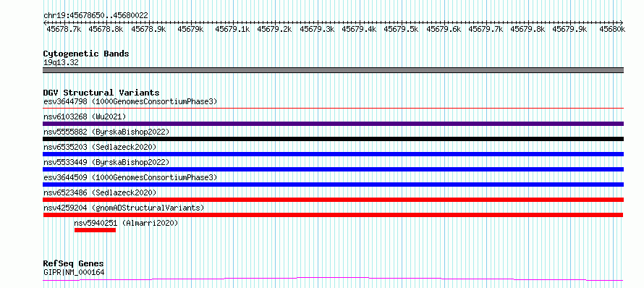The image size is (644, 288).
Task: Click the black nsv5555882 variant bar
Action: [x=333, y=139]
